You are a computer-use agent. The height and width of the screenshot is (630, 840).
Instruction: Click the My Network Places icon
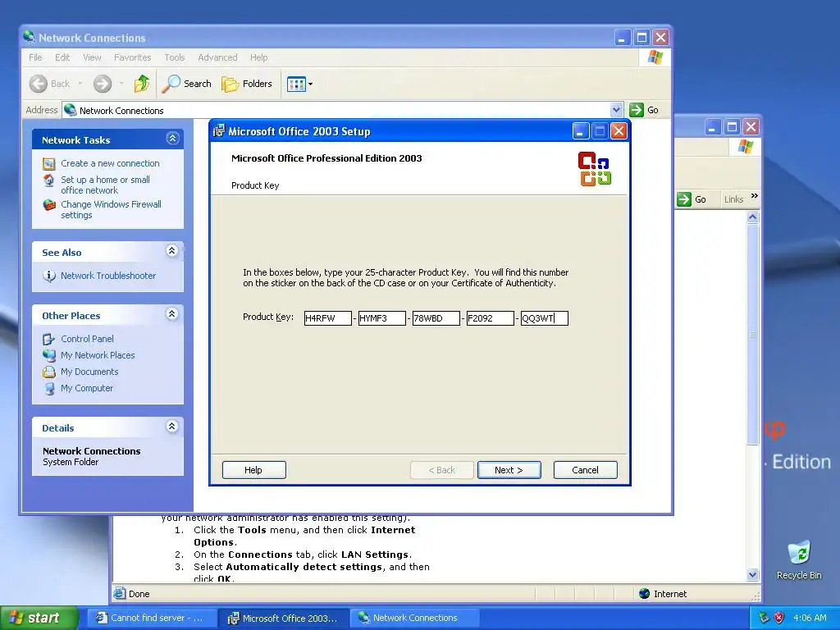(x=48, y=355)
